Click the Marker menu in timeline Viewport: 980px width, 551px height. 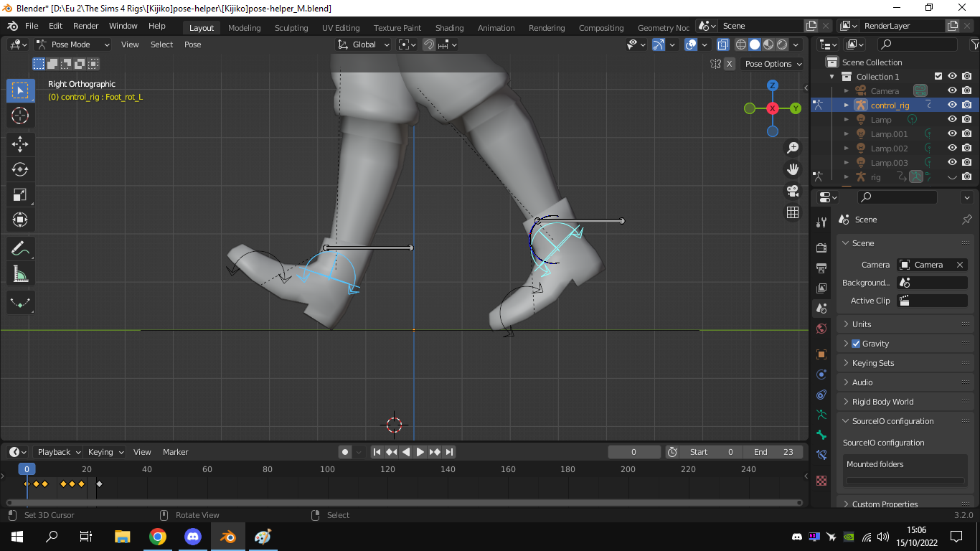[x=175, y=452]
